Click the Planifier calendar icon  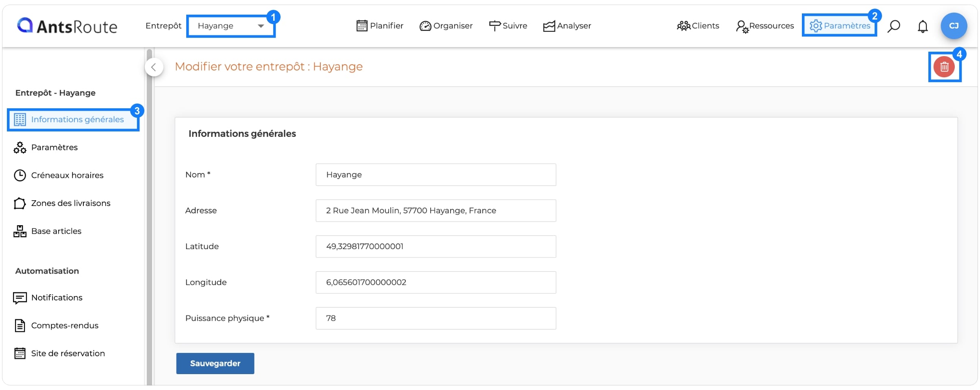pyautogui.click(x=362, y=26)
